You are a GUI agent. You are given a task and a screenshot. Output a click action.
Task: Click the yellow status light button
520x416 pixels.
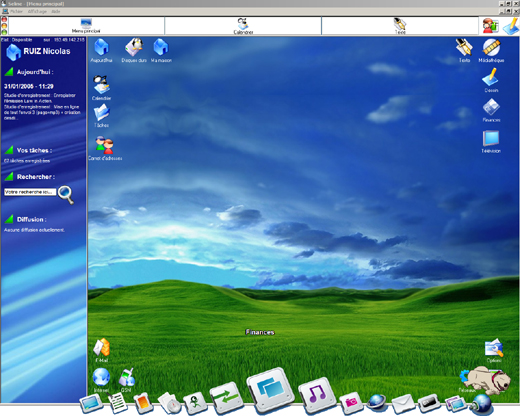tap(4, 26)
